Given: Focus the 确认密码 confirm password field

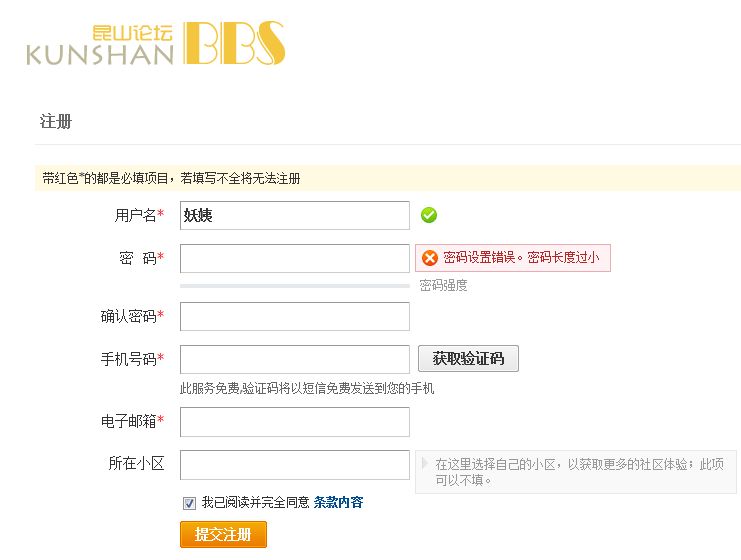Looking at the screenshot, I should (295, 317).
